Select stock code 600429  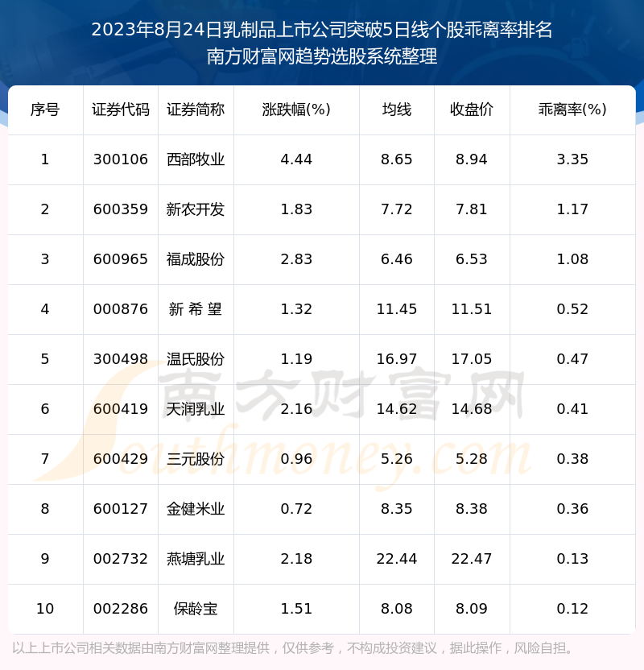[x=121, y=459]
